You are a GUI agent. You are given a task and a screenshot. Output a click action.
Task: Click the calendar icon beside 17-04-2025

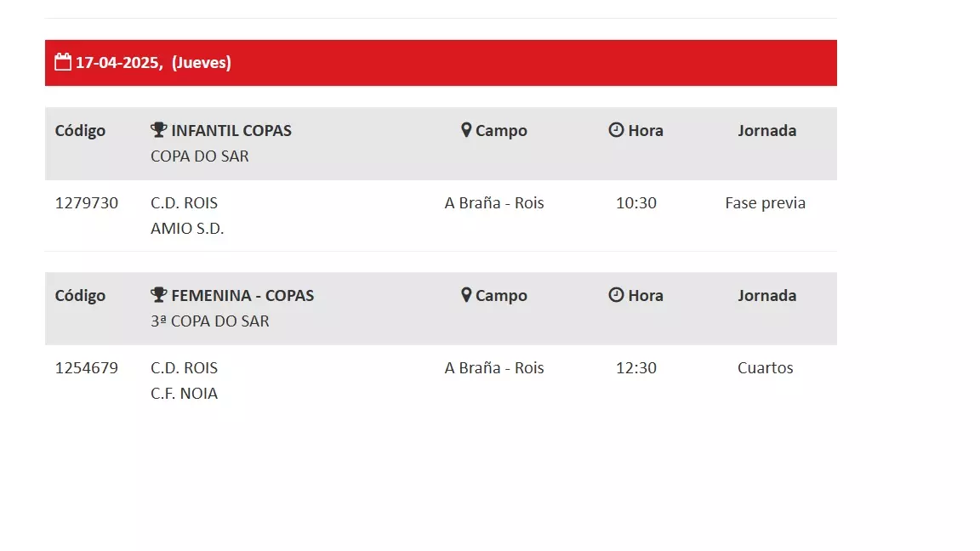(62, 62)
